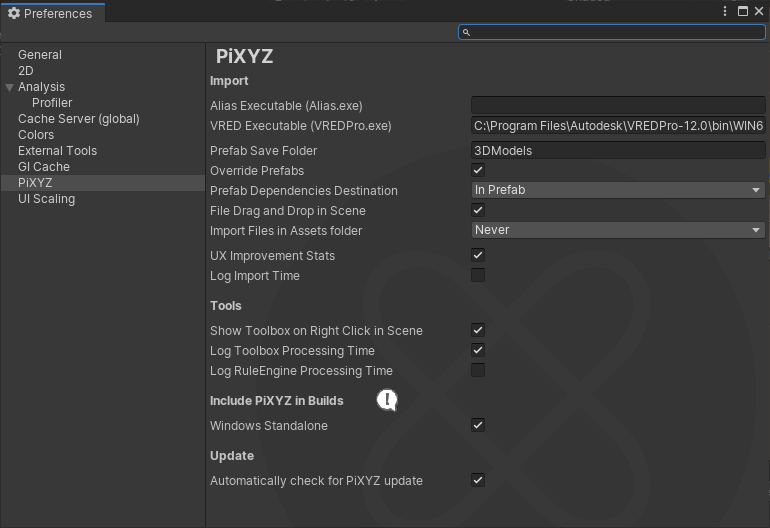Image resolution: width=770 pixels, height=528 pixels.
Task: Click the Include PiXYZ in Builds info icon
Action: pyautogui.click(x=387, y=400)
